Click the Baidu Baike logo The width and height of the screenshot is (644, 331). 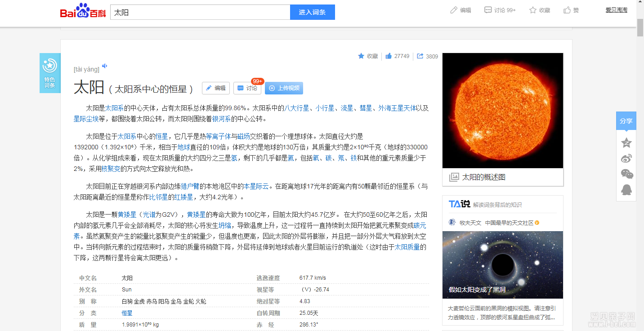tap(83, 11)
